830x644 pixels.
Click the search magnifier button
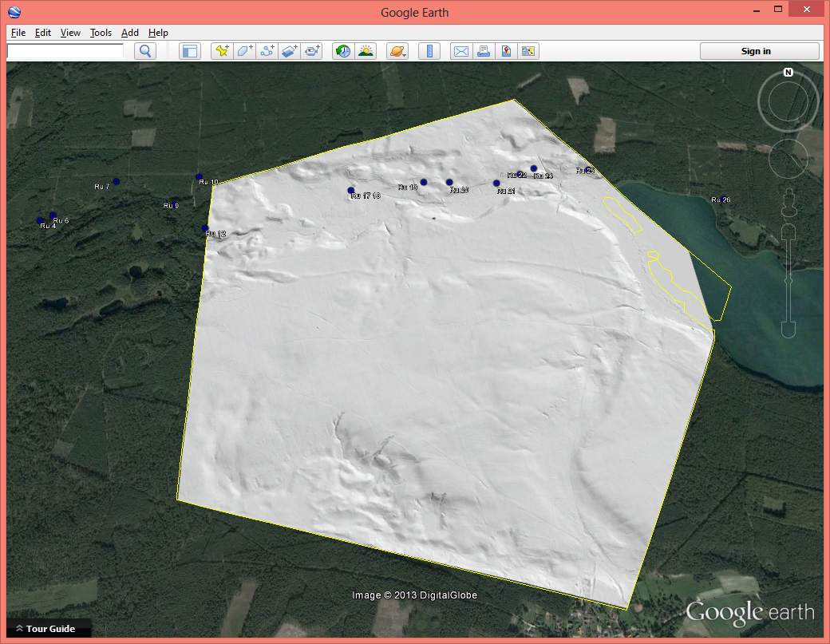pyautogui.click(x=145, y=51)
